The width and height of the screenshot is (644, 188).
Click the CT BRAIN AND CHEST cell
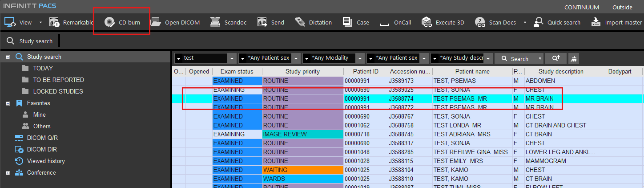pyautogui.click(x=561, y=125)
